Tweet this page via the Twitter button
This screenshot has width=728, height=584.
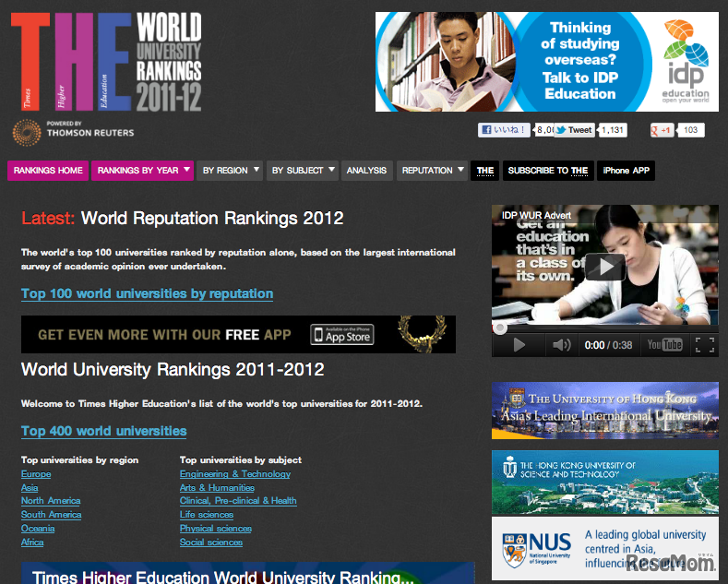pyautogui.click(x=574, y=130)
